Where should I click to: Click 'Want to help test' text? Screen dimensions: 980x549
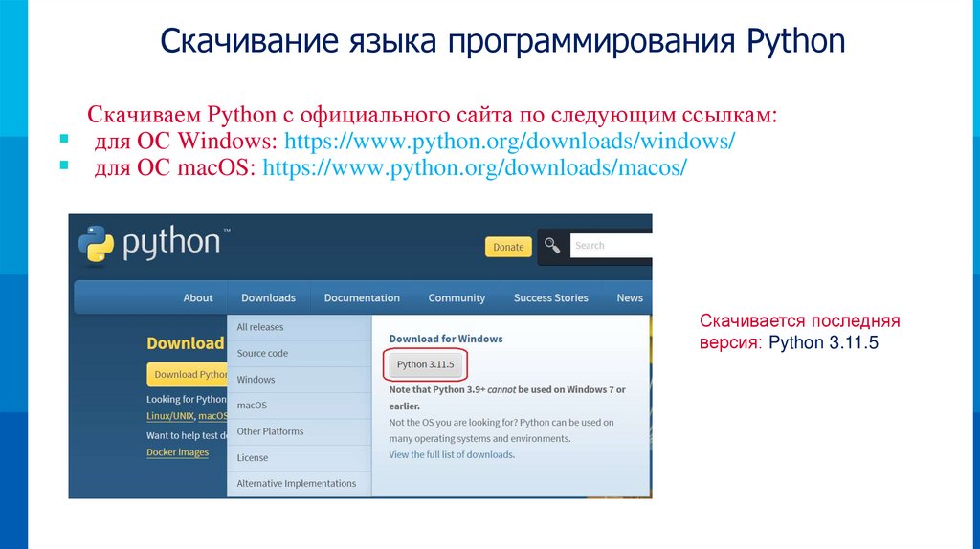(187, 435)
